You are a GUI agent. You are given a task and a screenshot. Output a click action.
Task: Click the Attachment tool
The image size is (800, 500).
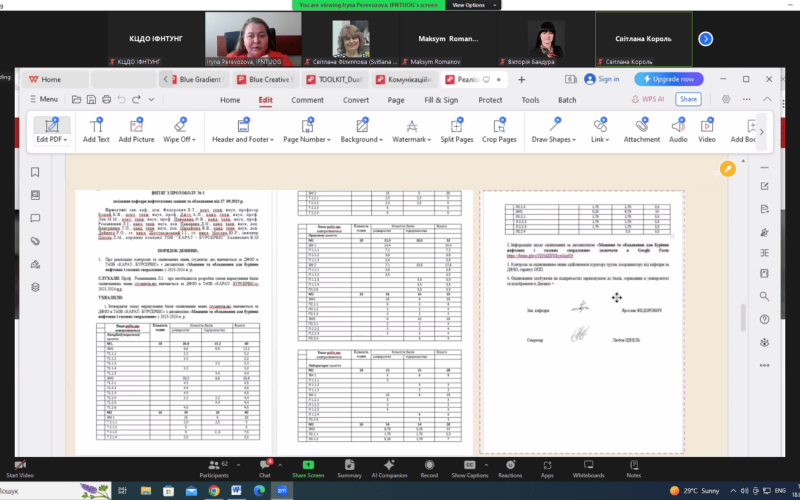coord(642,131)
